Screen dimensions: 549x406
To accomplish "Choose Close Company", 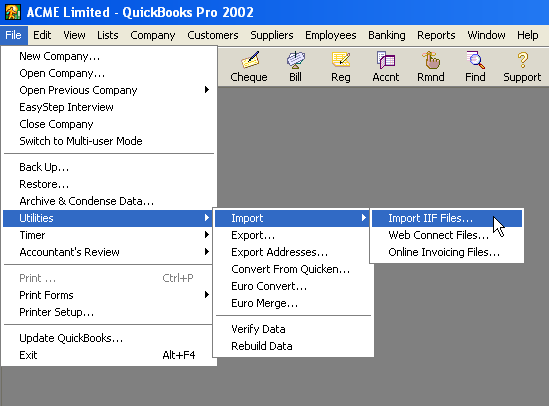I will [x=109, y=124].
